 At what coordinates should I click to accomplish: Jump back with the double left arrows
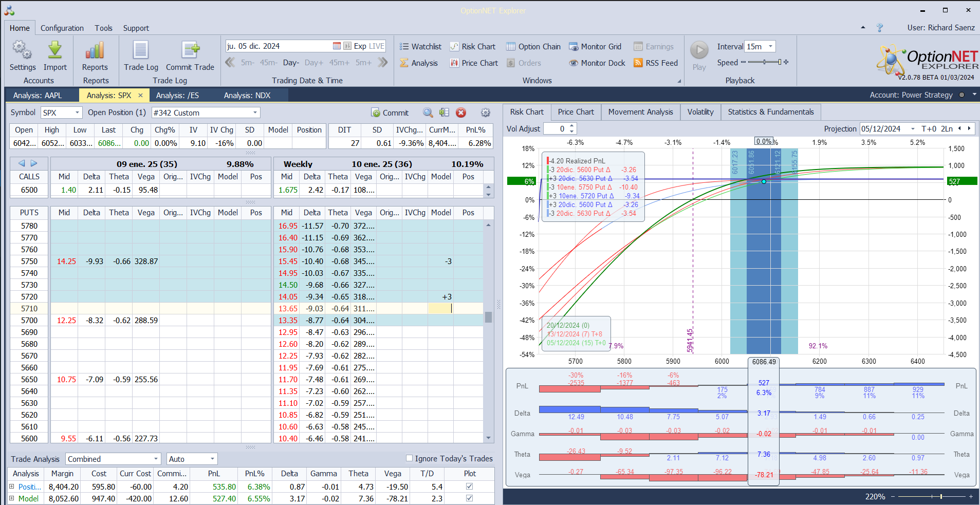point(230,63)
